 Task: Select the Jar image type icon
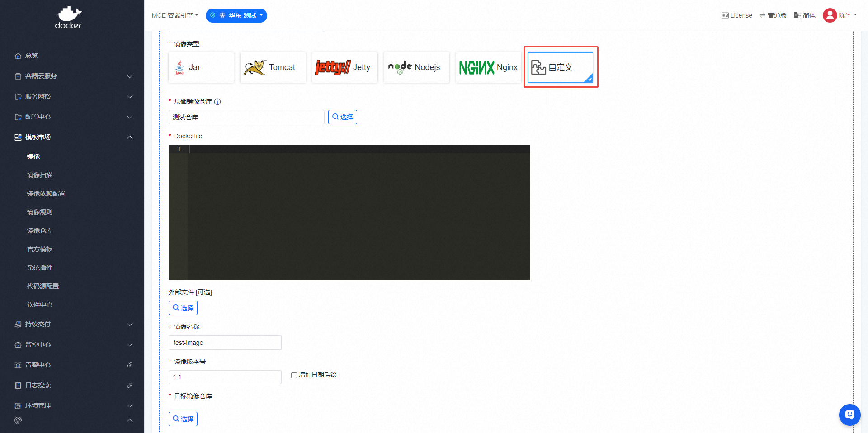(x=179, y=67)
